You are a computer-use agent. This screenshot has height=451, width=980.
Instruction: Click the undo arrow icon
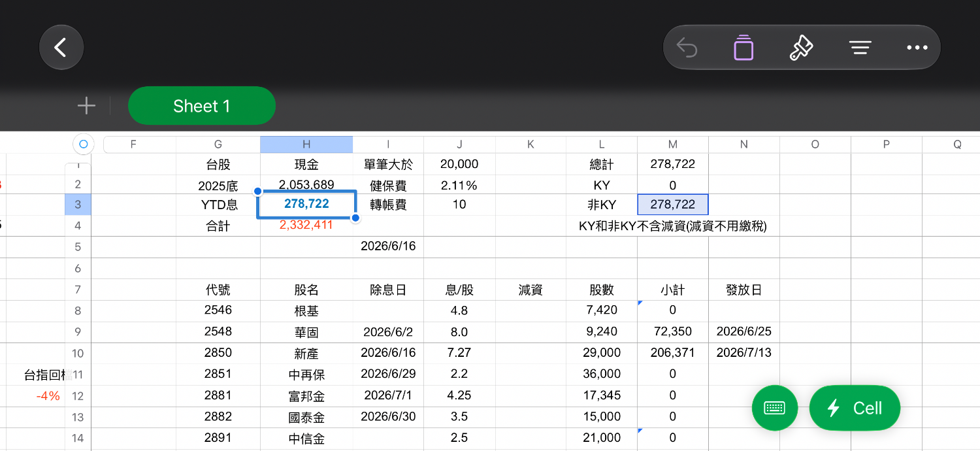pos(687,48)
